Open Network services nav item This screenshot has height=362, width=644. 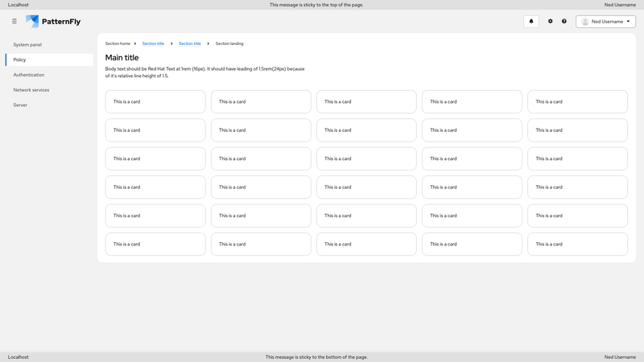[x=31, y=90]
